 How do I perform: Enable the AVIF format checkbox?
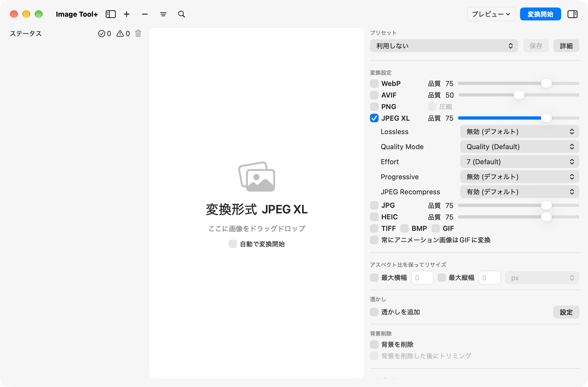tap(374, 95)
